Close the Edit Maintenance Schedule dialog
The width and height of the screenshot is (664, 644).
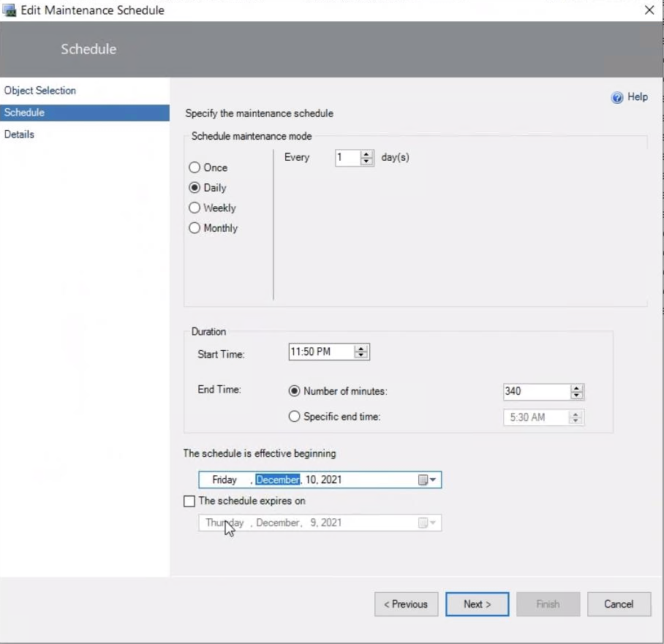649,10
